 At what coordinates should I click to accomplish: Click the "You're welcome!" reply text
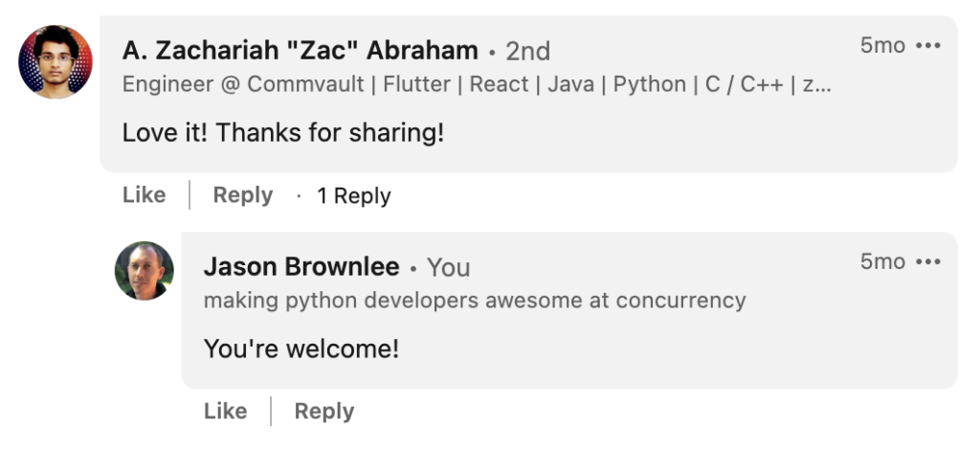[x=301, y=349]
